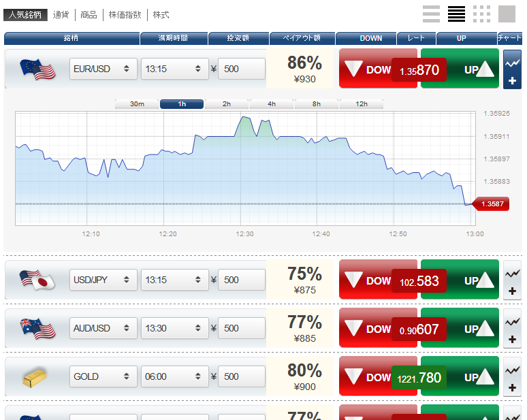Click the EUR/USD investment amount field
The width and height of the screenshot is (527, 420).
point(242,69)
